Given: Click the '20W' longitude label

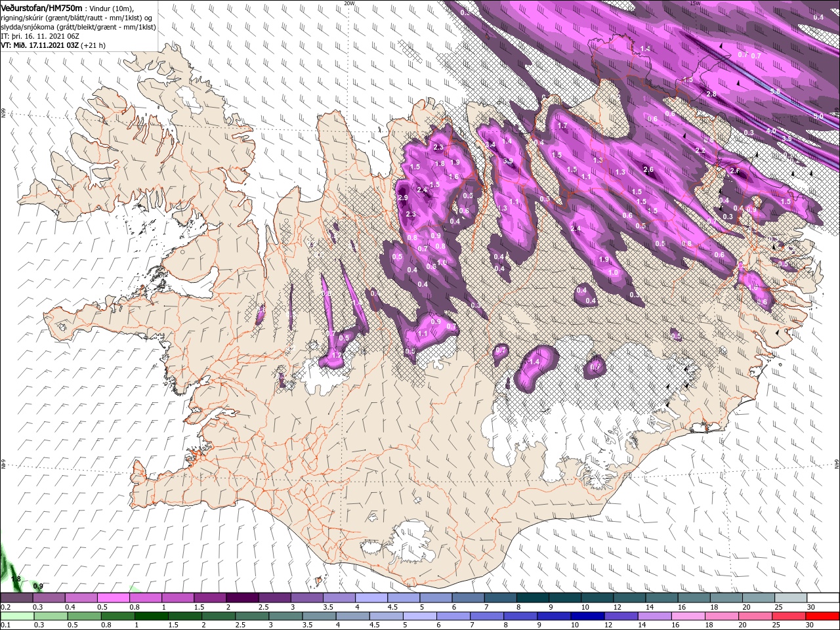Looking at the screenshot, I should click(349, 3).
